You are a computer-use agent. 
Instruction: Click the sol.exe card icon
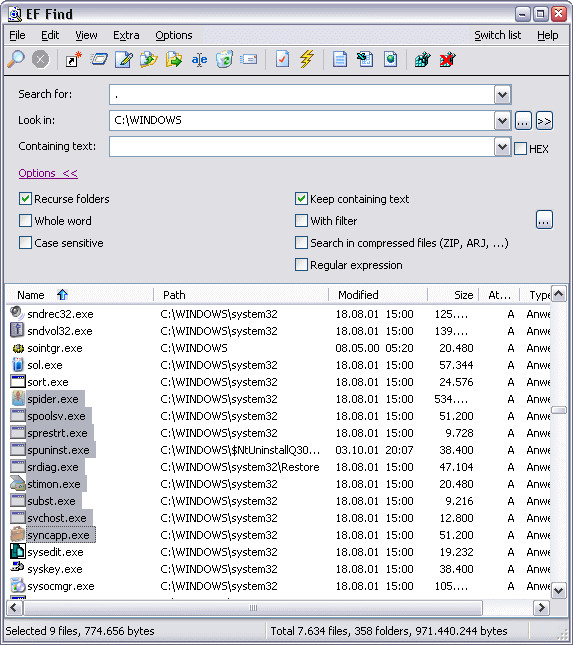[18, 365]
